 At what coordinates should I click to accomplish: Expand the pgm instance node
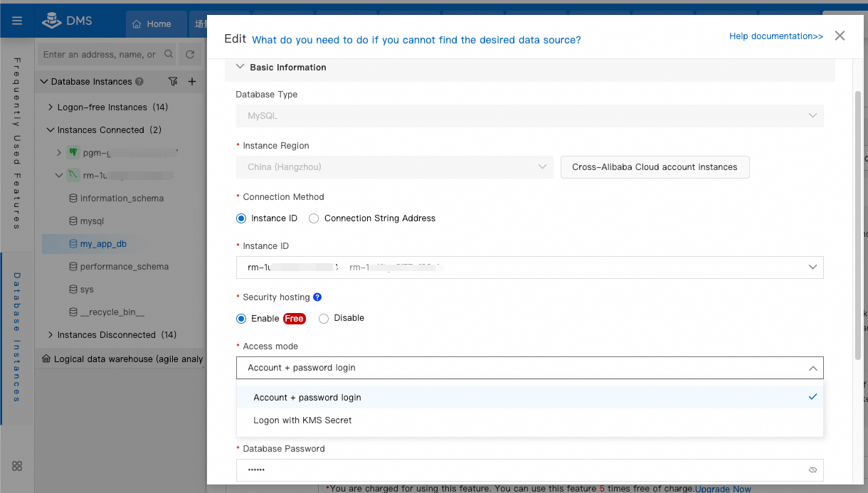[x=59, y=152]
